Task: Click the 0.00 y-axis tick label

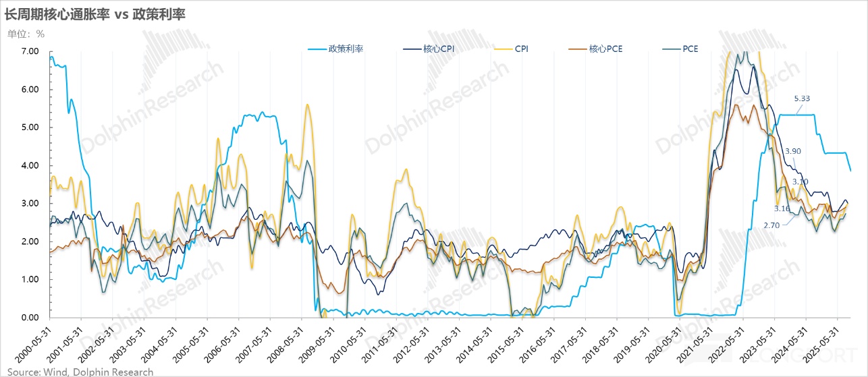Action: coord(30,318)
